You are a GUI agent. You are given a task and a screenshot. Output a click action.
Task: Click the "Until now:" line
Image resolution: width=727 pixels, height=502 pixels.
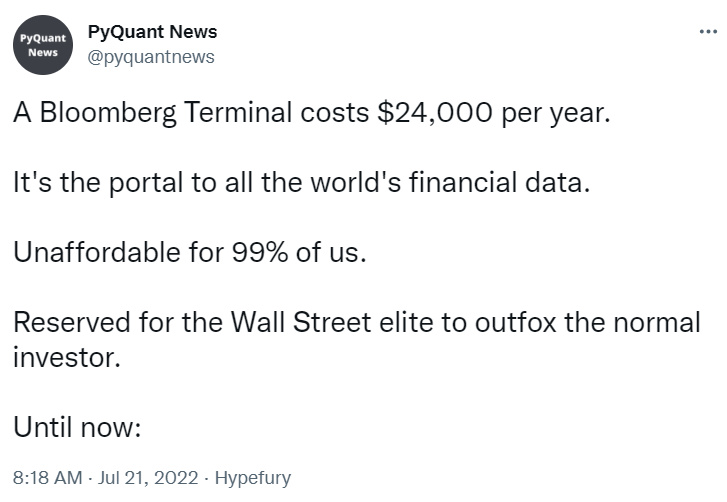point(80,429)
